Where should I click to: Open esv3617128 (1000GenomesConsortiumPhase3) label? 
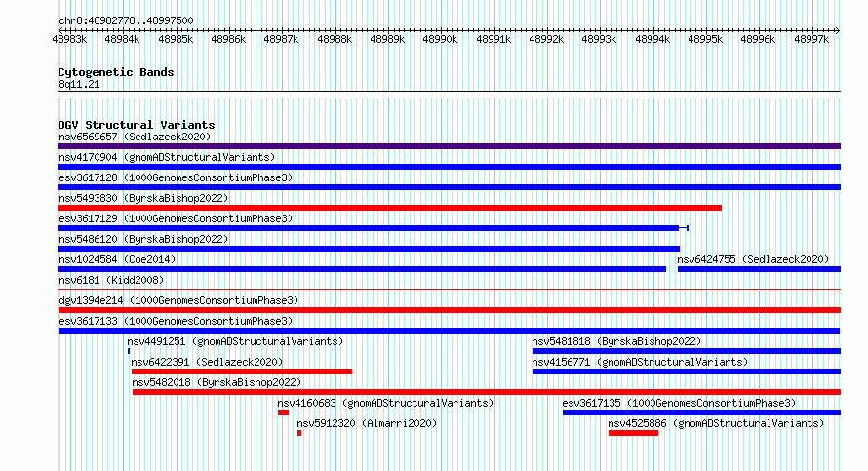(x=176, y=177)
